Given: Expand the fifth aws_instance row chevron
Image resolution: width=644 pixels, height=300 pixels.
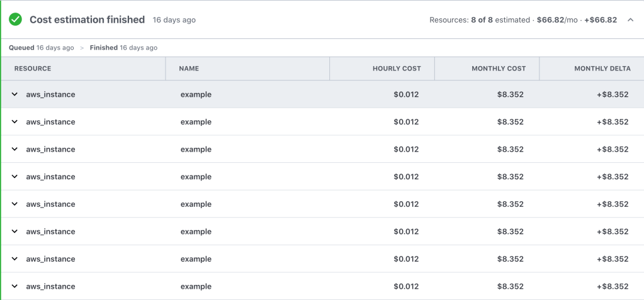Looking at the screenshot, I should pyautogui.click(x=14, y=204).
